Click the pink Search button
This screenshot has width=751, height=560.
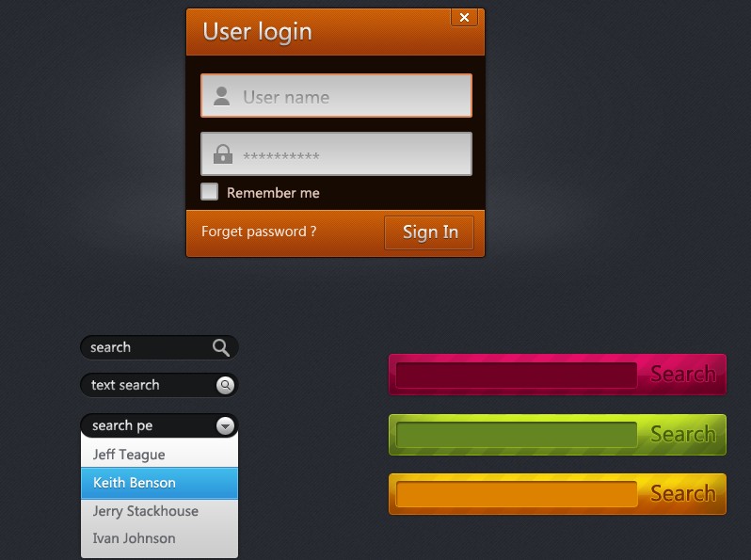pos(682,374)
